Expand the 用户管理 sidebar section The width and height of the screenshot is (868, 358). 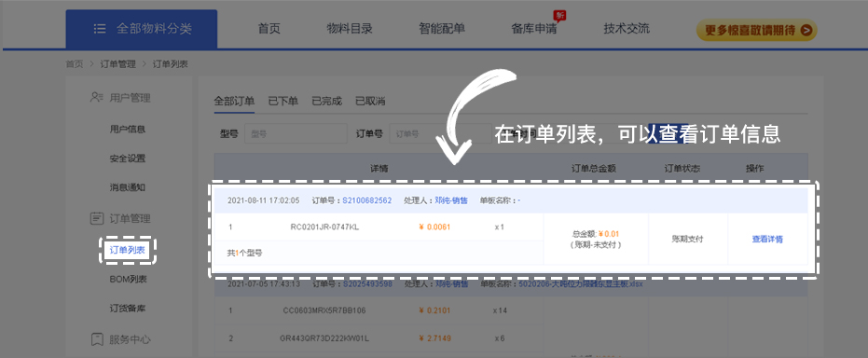(x=130, y=98)
